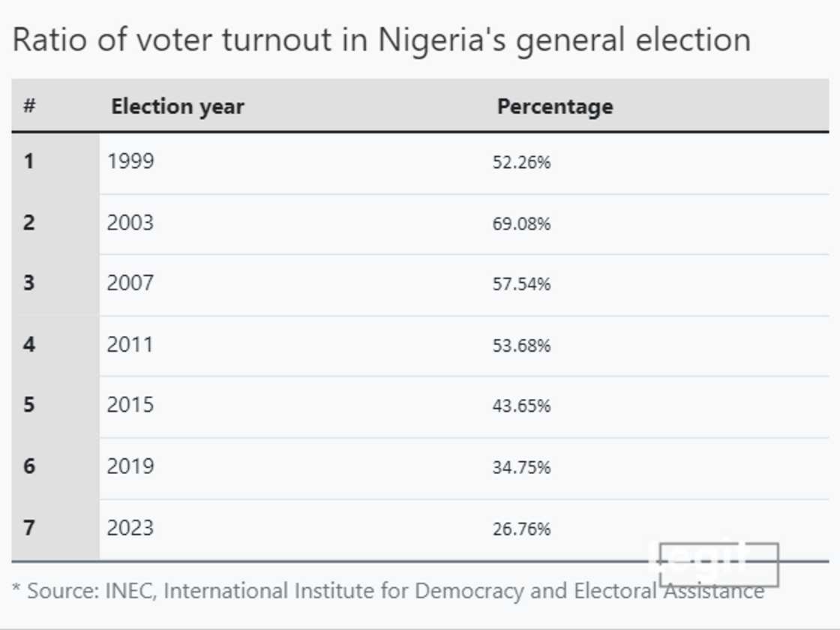Select the 2023 election year cell

point(130,528)
